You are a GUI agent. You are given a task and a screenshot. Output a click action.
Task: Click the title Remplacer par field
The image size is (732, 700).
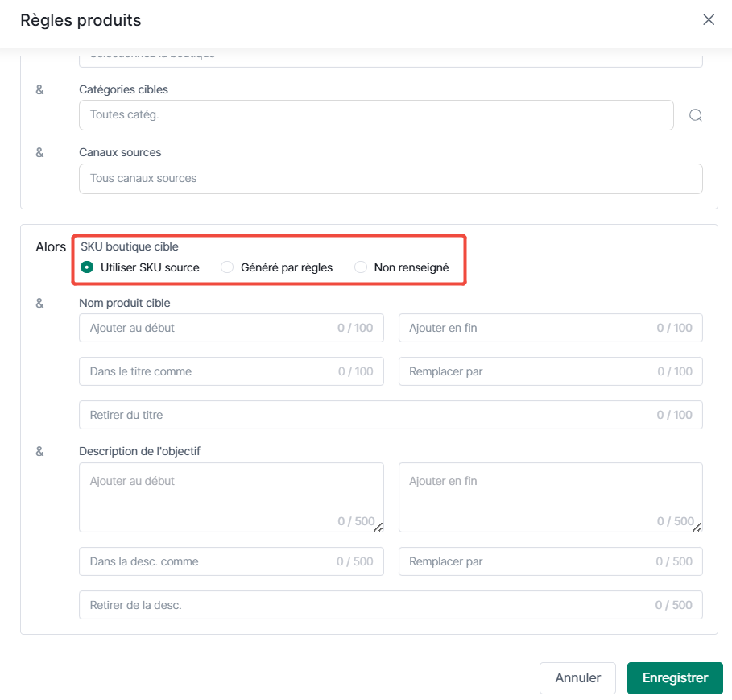pos(550,371)
